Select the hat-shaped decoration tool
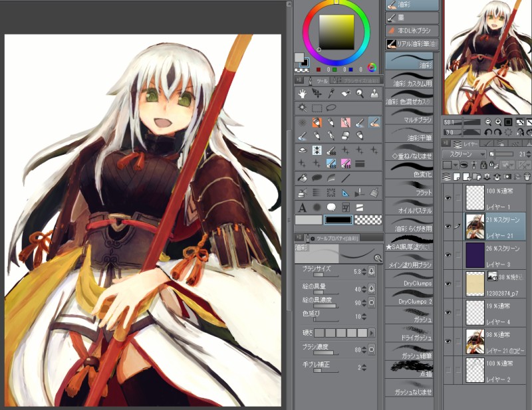The width and height of the screenshot is (532, 410). coord(302,150)
